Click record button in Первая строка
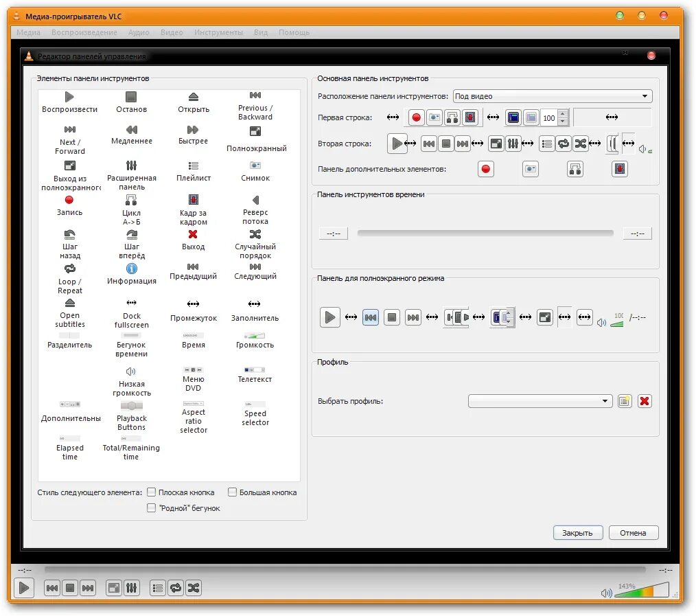This screenshot has height=616, width=696. (x=416, y=117)
